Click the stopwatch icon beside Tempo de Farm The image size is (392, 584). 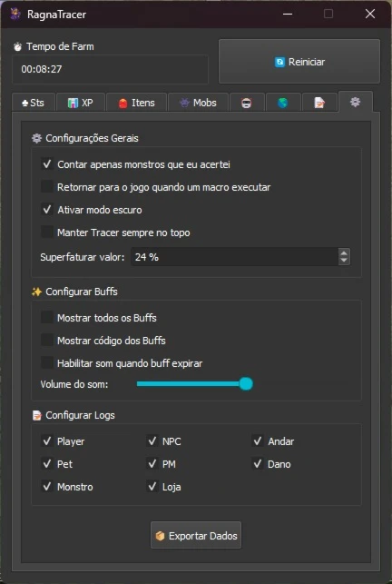(x=17, y=47)
